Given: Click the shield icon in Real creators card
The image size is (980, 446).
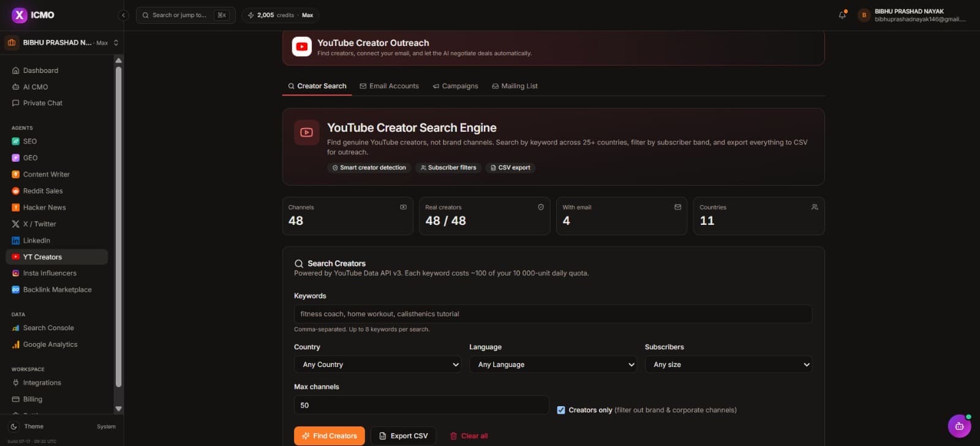Looking at the screenshot, I should click(541, 207).
